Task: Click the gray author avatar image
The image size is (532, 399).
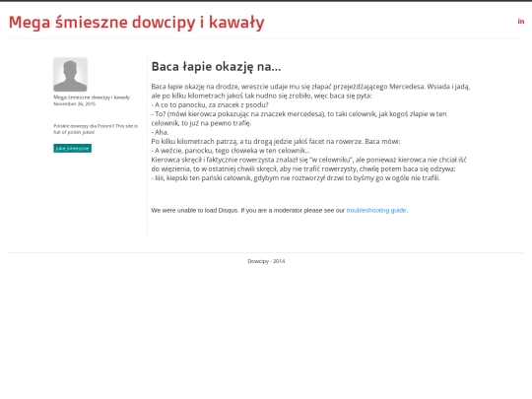Action: tap(70, 75)
